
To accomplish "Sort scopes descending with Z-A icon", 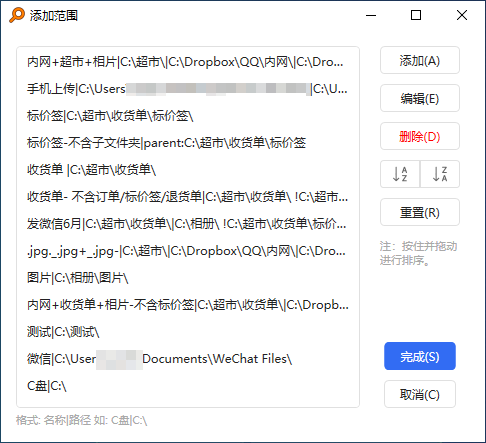I will (x=440, y=174).
